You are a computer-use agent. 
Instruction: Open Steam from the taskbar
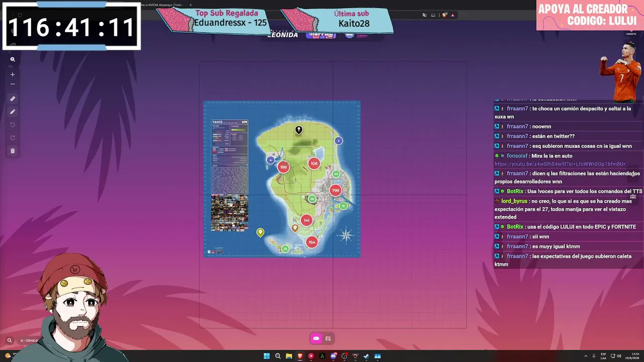point(366,356)
